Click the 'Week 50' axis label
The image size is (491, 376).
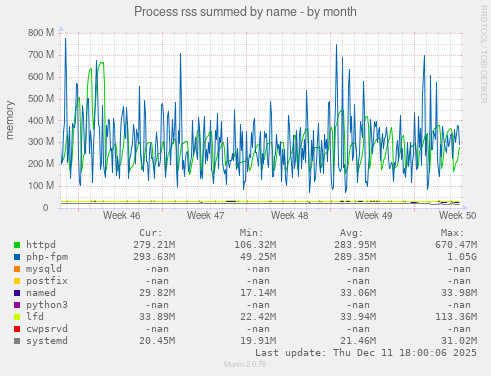click(457, 216)
